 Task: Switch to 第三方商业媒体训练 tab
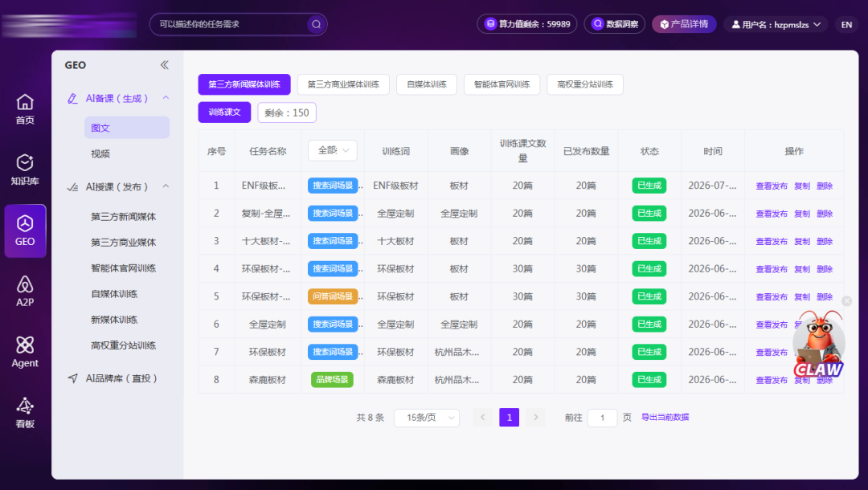(x=343, y=84)
